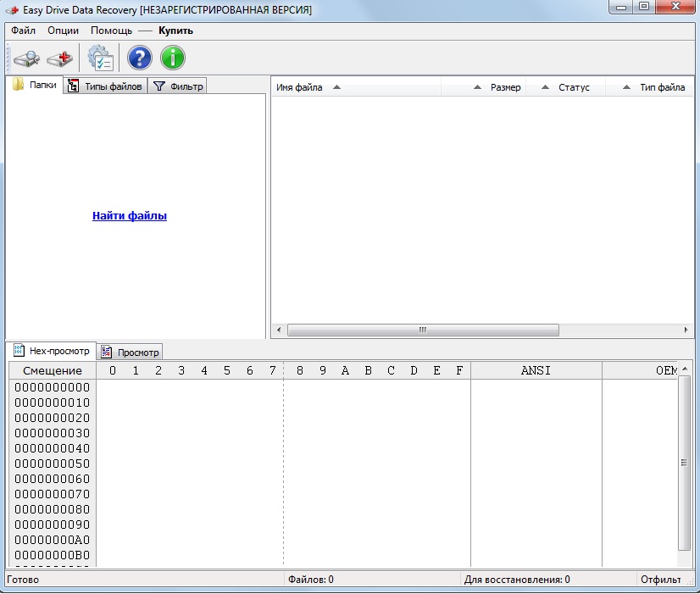The width and height of the screenshot is (700, 594).
Task: Click offset row 0000000060
Action: pyautogui.click(x=53, y=479)
